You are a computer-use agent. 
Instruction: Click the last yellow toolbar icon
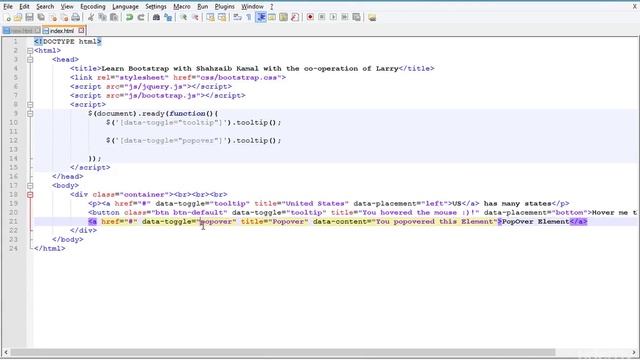pyautogui.click(x=372, y=18)
